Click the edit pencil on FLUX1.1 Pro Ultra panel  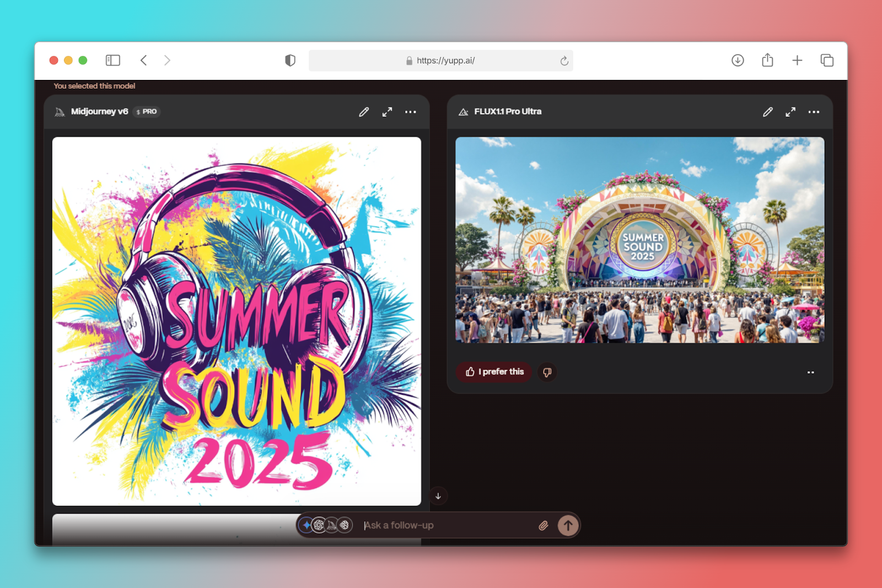767,112
